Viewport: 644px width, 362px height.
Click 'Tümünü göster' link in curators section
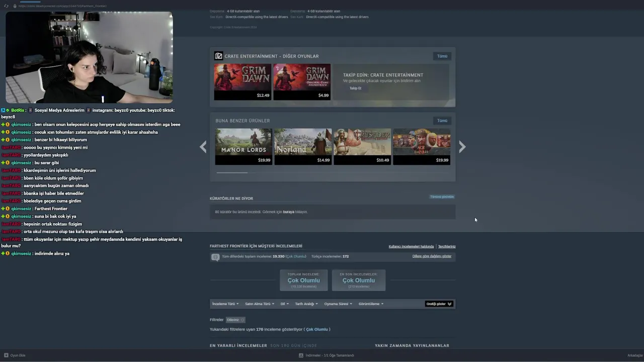point(442,197)
